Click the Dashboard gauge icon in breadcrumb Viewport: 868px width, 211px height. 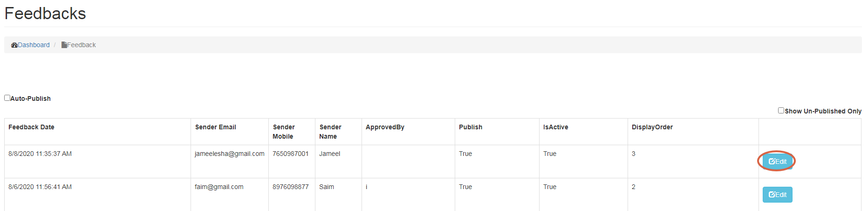pyautogui.click(x=14, y=45)
